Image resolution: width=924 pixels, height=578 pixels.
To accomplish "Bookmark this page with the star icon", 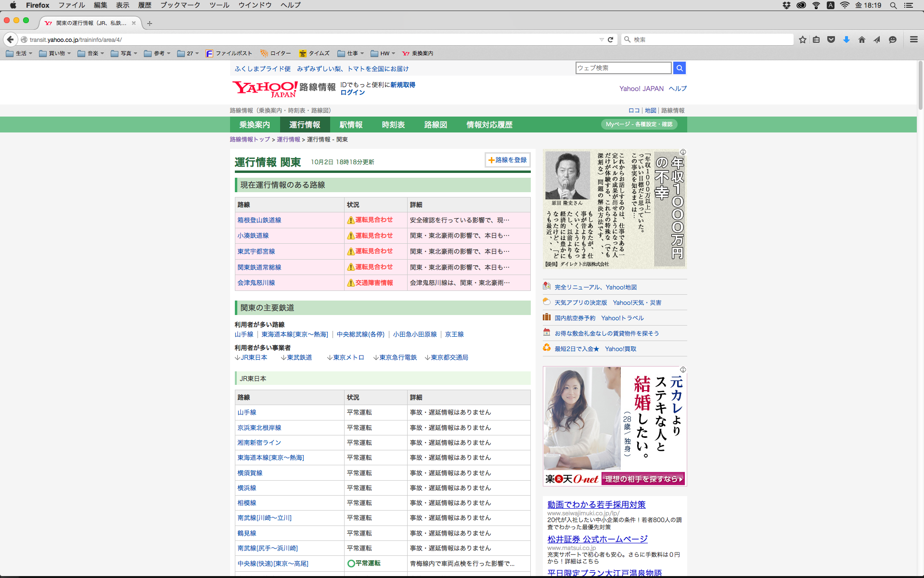I will pos(802,39).
